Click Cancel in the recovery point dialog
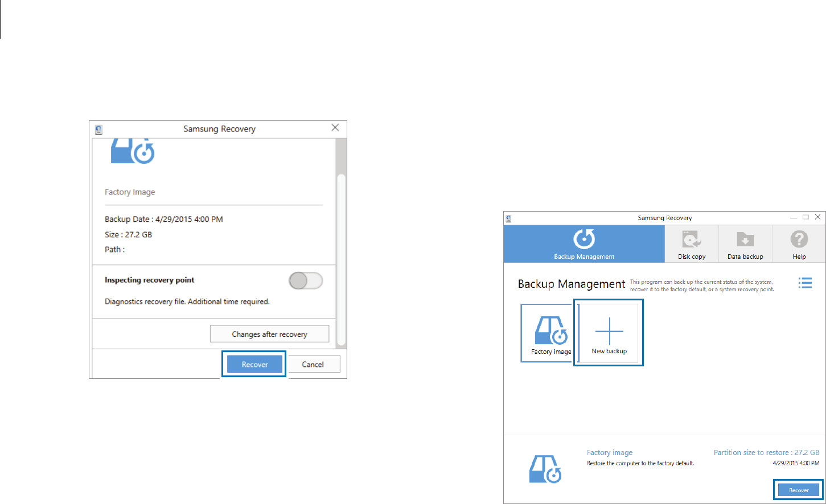The width and height of the screenshot is (826, 504). point(313,365)
